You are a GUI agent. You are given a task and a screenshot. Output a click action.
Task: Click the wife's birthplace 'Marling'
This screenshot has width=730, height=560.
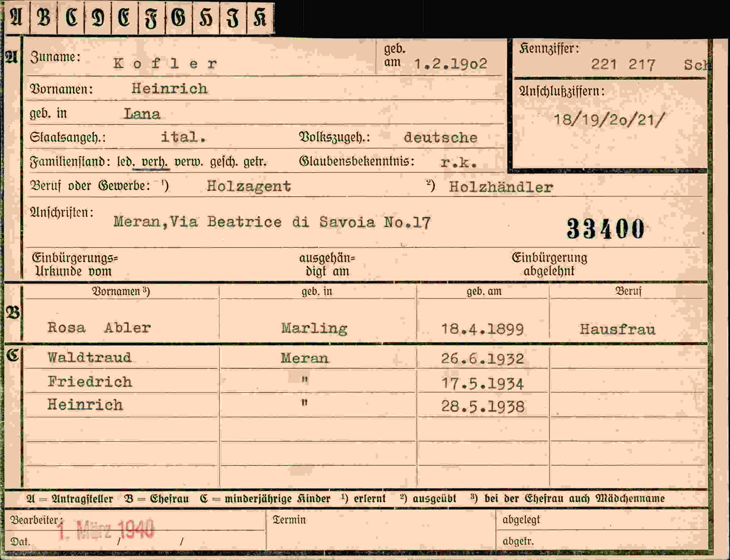[314, 329]
